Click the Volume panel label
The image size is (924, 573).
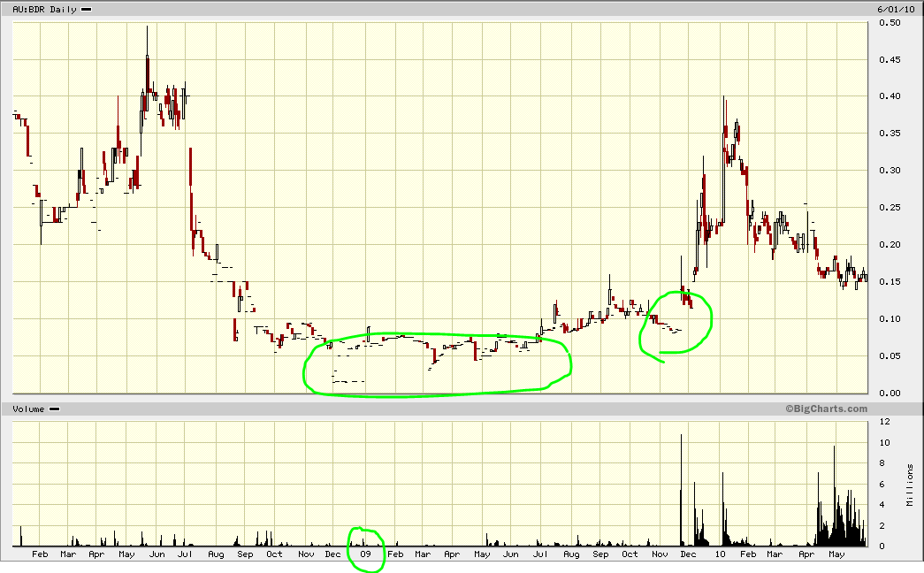pos(25,409)
